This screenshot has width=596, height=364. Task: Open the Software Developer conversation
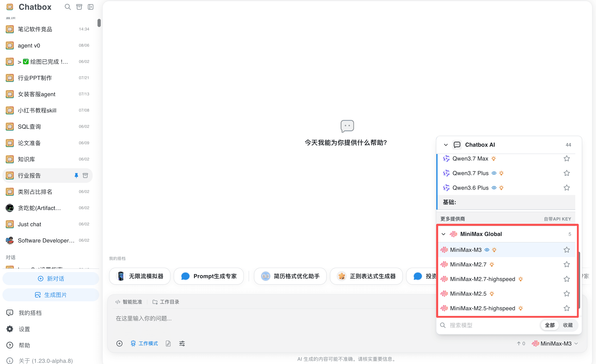[47, 240]
